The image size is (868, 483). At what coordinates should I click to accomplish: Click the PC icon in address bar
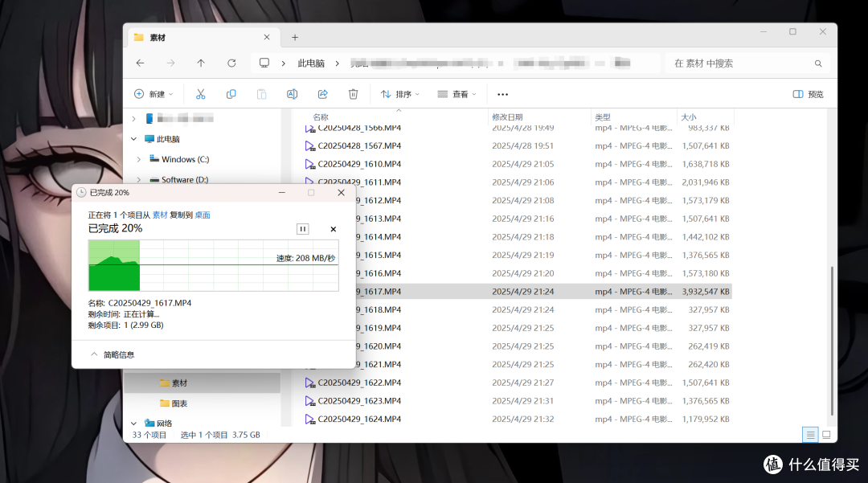264,63
